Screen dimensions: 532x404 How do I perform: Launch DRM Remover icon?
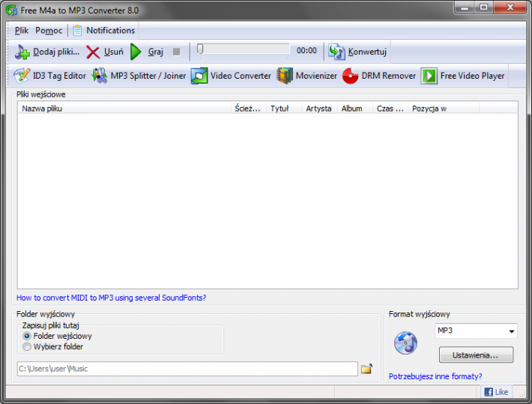[x=351, y=76]
